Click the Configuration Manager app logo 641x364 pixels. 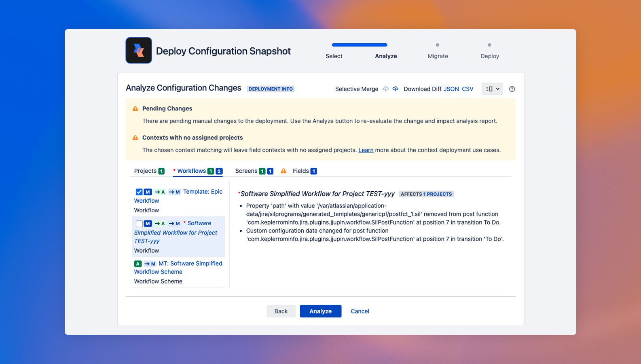[139, 51]
